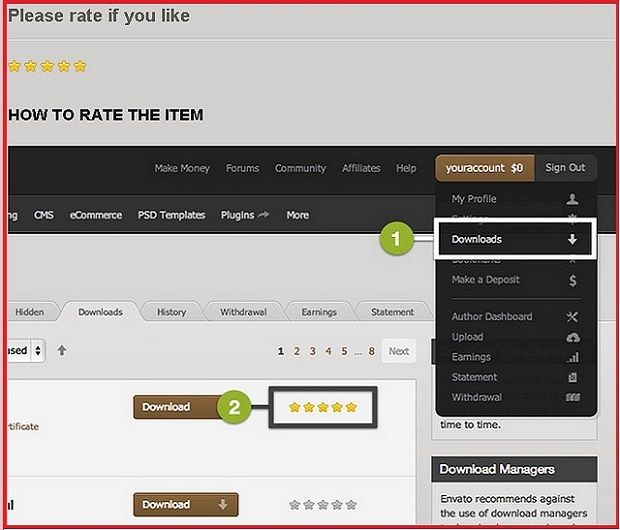The image size is (620, 530).
Task: Click the My Profile person icon
Action: 572,199
